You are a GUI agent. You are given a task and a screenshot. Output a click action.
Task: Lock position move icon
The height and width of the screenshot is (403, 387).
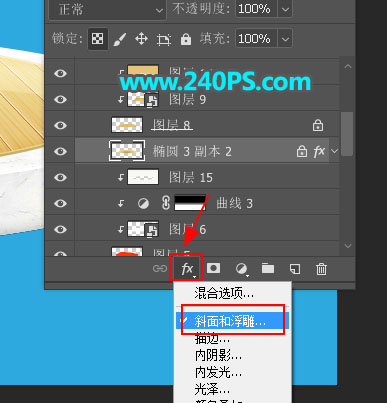tap(141, 39)
